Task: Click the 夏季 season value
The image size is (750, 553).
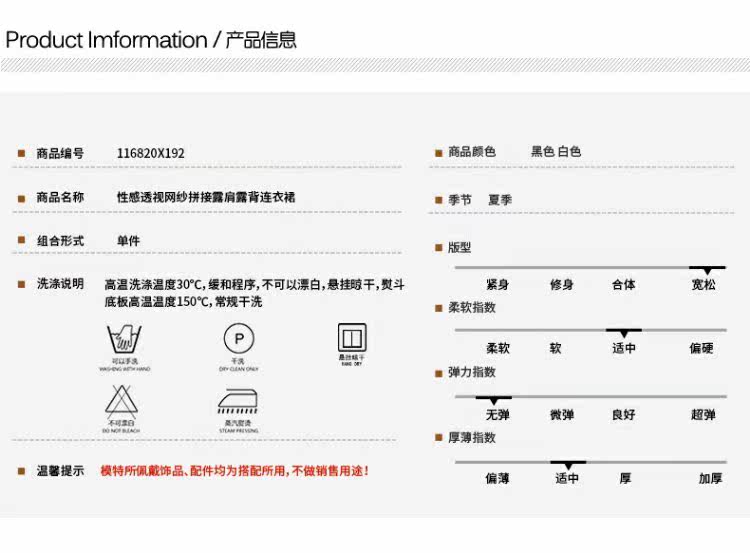Action: pos(500,199)
